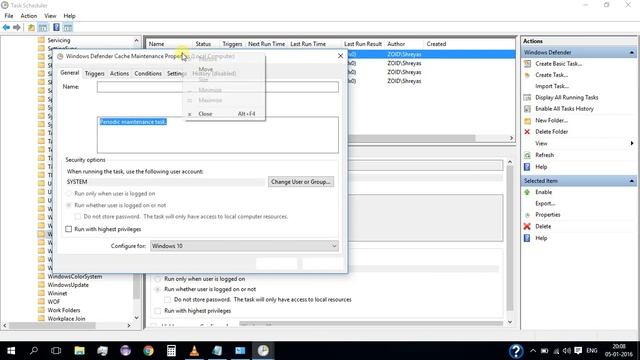Check Run with highest privileges in dialog

point(69,229)
